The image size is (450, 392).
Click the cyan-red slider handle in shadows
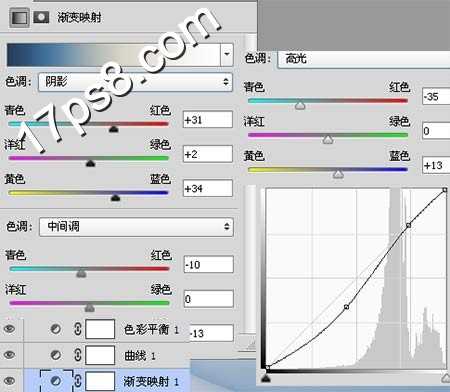(x=114, y=129)
